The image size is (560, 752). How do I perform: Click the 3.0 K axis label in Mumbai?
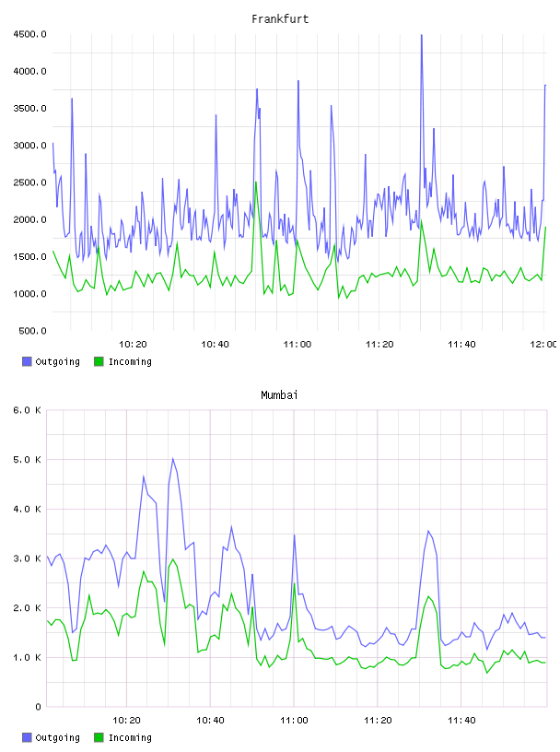(x=28, y=558)
